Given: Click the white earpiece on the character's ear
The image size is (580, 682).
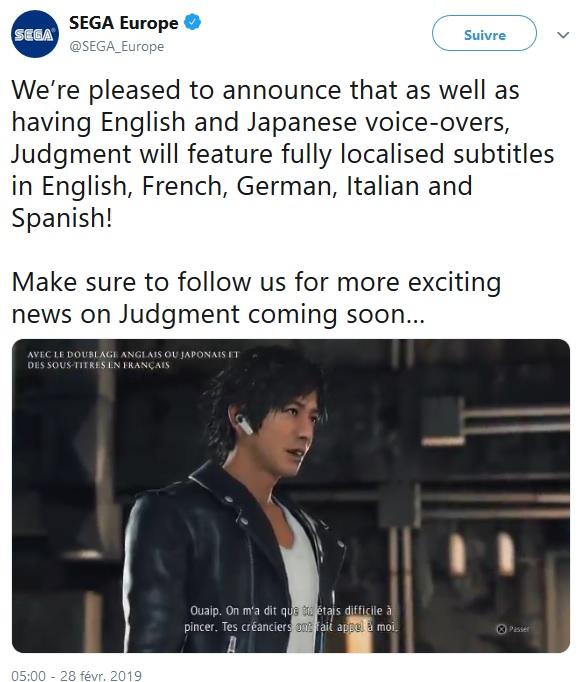Looking at the screenshot, I should (244, 425).
